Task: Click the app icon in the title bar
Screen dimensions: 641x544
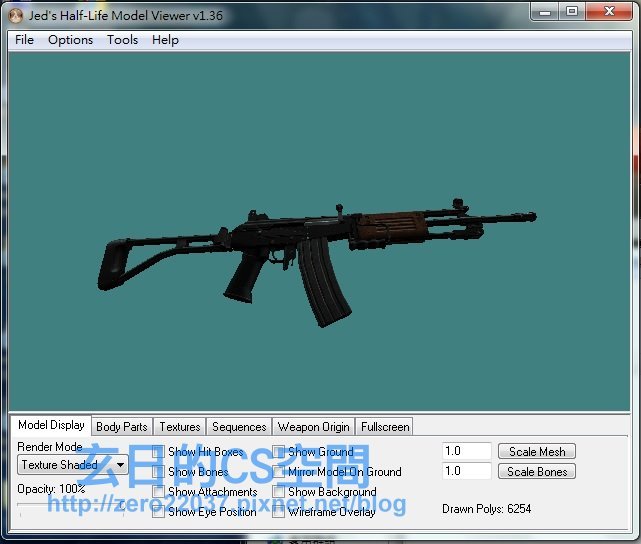Action: (x=16, y=16)
